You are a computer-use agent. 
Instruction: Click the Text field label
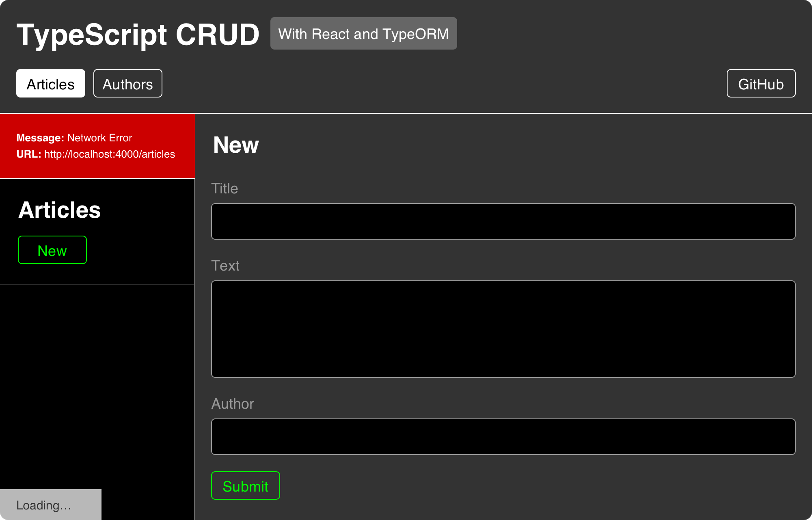225,266
